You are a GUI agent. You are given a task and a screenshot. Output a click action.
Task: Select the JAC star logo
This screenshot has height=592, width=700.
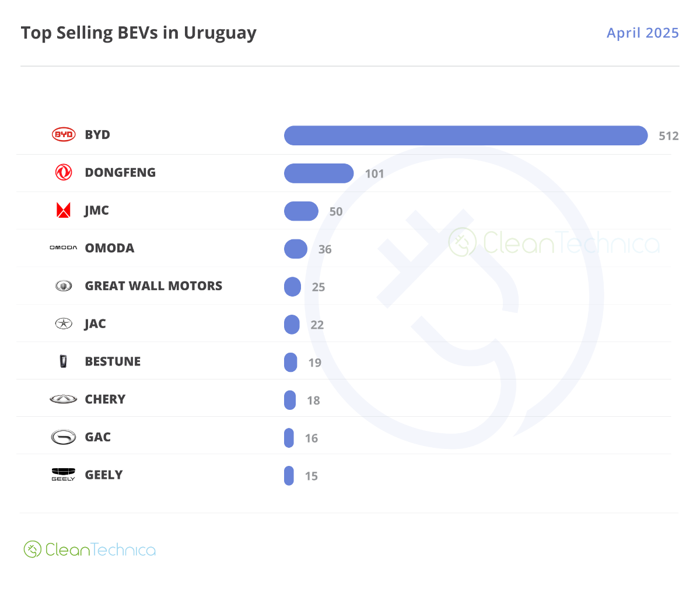(64, 323)
